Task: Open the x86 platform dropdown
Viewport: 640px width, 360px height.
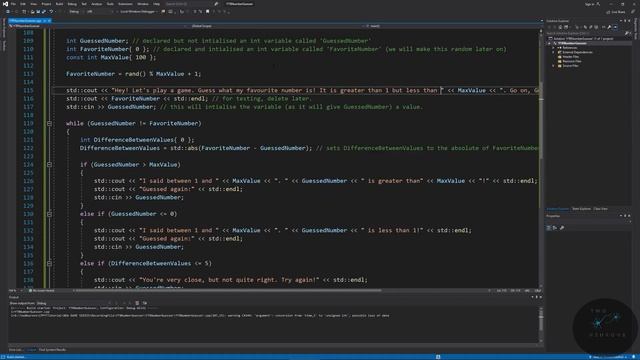Action: 99,11
